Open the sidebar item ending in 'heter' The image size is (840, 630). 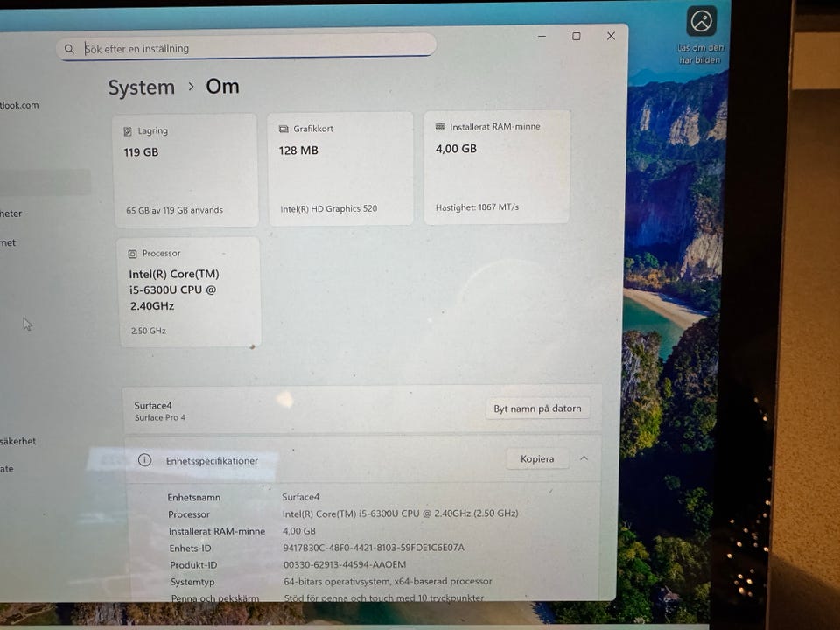point(11,213)
